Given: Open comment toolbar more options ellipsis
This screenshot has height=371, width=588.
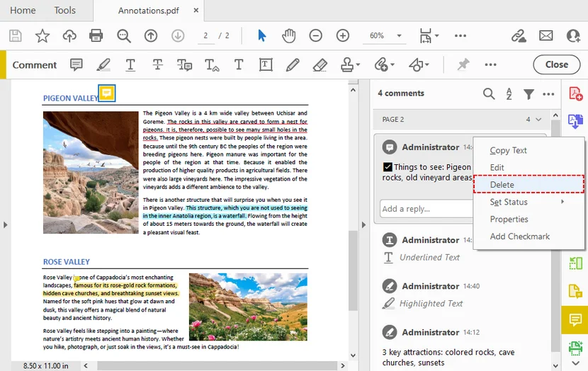Looking at the screenshot, I should 490,64.
